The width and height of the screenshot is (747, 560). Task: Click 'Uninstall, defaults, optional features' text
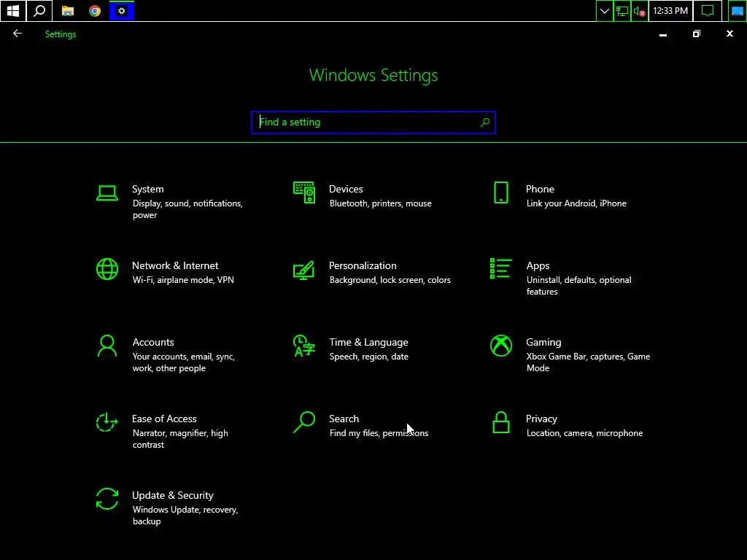tap(578, 286)
